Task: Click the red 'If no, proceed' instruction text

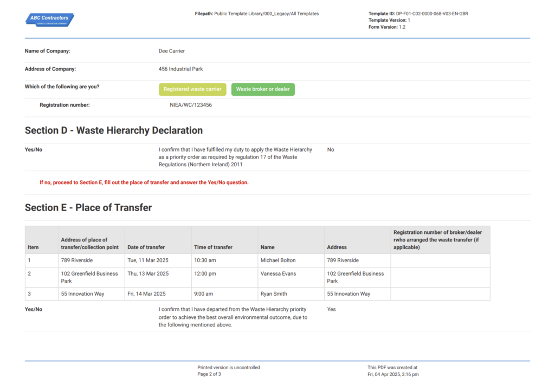Action: pos(144,182)
